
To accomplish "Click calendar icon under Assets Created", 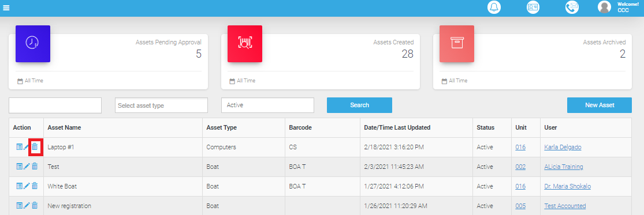I will [232, 81].
